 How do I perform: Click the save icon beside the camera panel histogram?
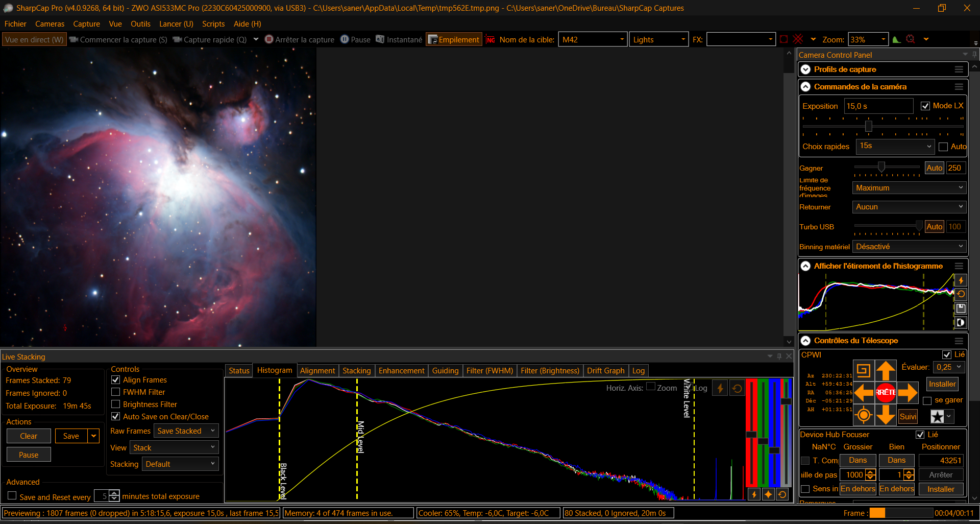click(961, 308)
